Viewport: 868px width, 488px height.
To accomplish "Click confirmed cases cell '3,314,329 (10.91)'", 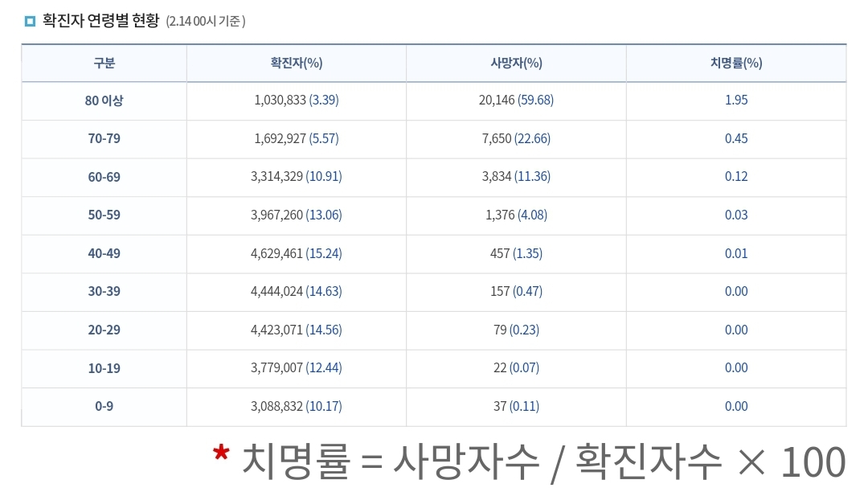I will [296, 177].
